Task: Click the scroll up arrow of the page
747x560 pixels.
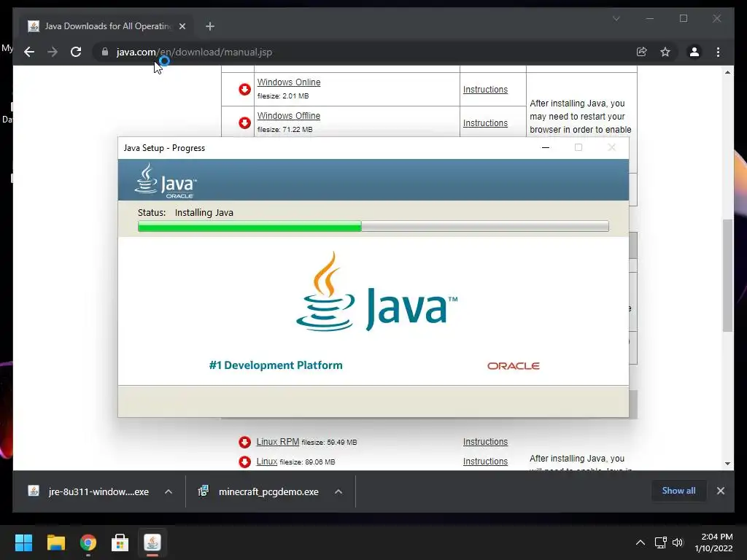Action: click(x=727, y=72)
